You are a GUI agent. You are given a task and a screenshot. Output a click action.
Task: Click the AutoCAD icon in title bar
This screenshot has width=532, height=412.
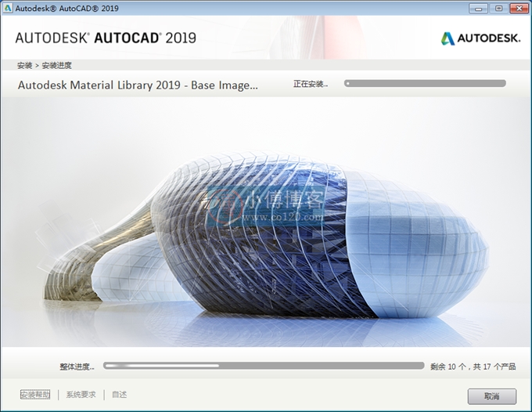click(x=8, y=8)
